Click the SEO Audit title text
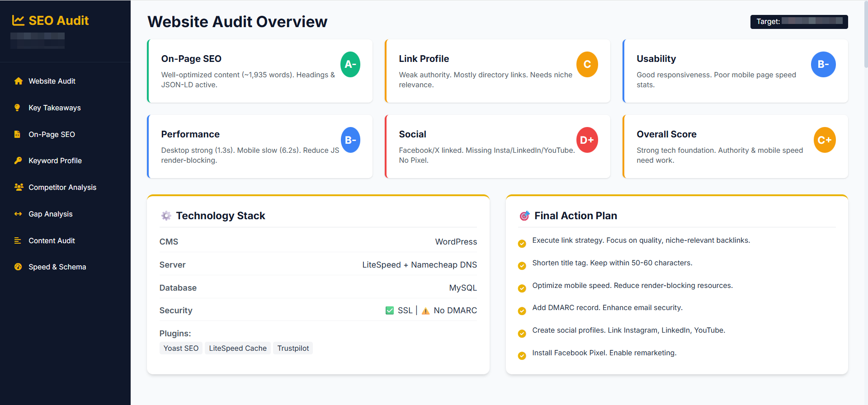The width and height of the screenshot is (868, 405). point(59,20)
